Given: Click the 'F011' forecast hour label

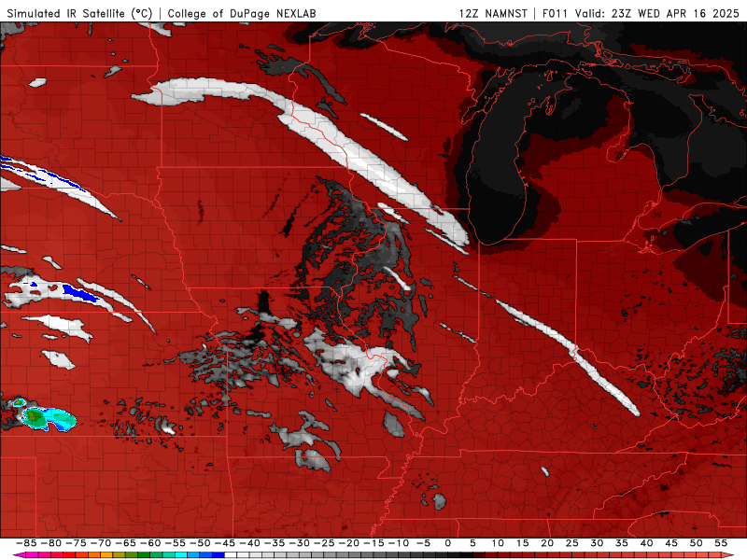Looking at the screenshot, I should [x=555, y=14].
